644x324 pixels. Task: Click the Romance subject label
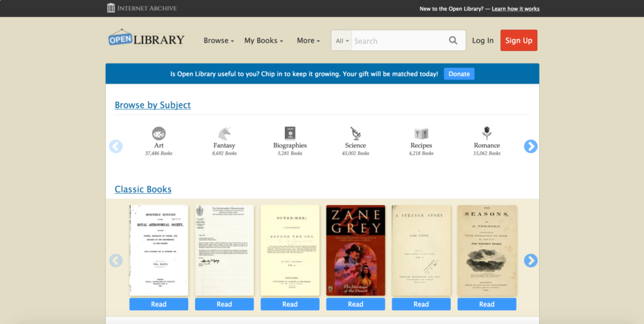pos(487,145)
